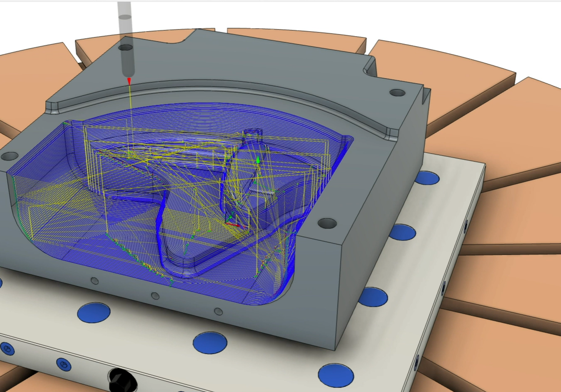Select the red toolpath segment in the pocket
The height and width of the screenshot is (392, 561).
pyautogui.click(x=234, y=225)
